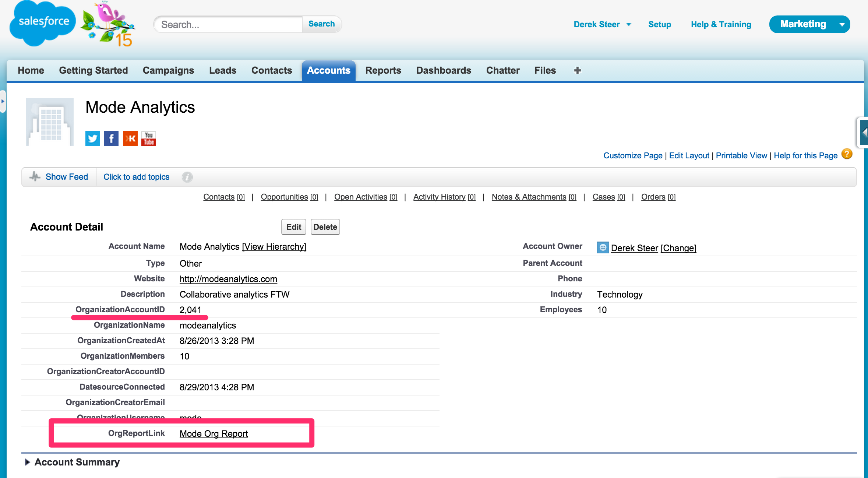This screenshot has height=478, width=868.
Task: Click the Delete account button
Action: [325, 227]
